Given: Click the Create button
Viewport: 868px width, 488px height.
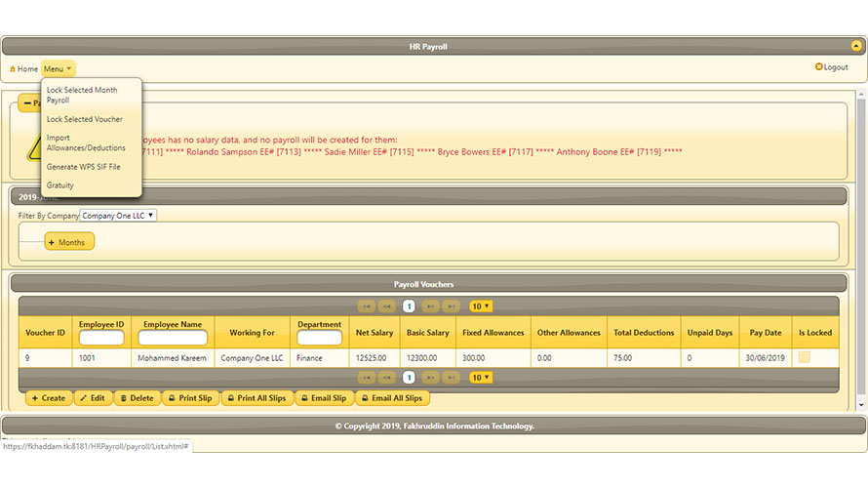Looking at the screenshot, I should (49, 397).
